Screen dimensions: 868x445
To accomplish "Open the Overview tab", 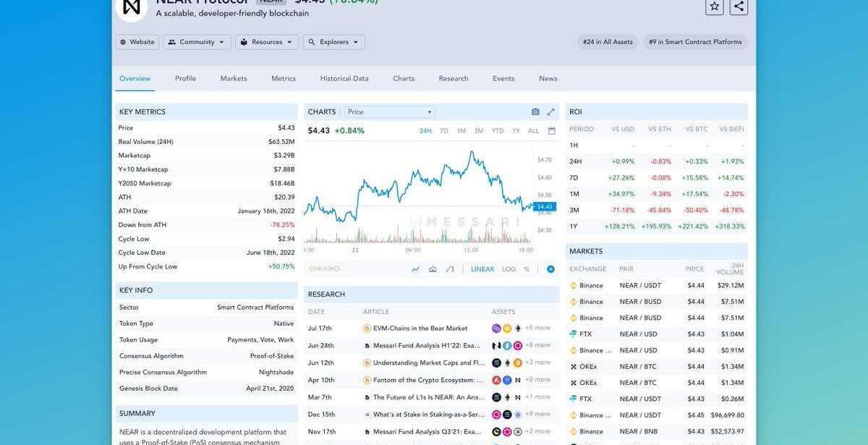I will click(x=135, y=78).
